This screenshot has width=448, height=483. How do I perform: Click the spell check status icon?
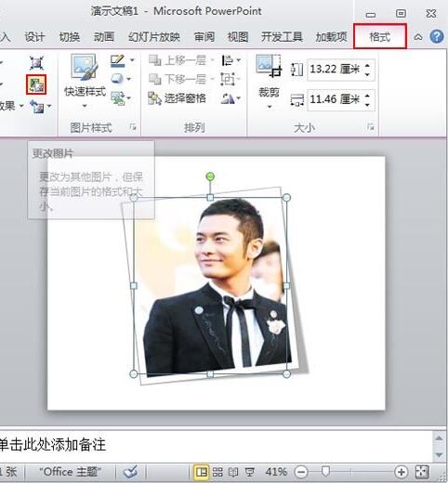[130, 472]
